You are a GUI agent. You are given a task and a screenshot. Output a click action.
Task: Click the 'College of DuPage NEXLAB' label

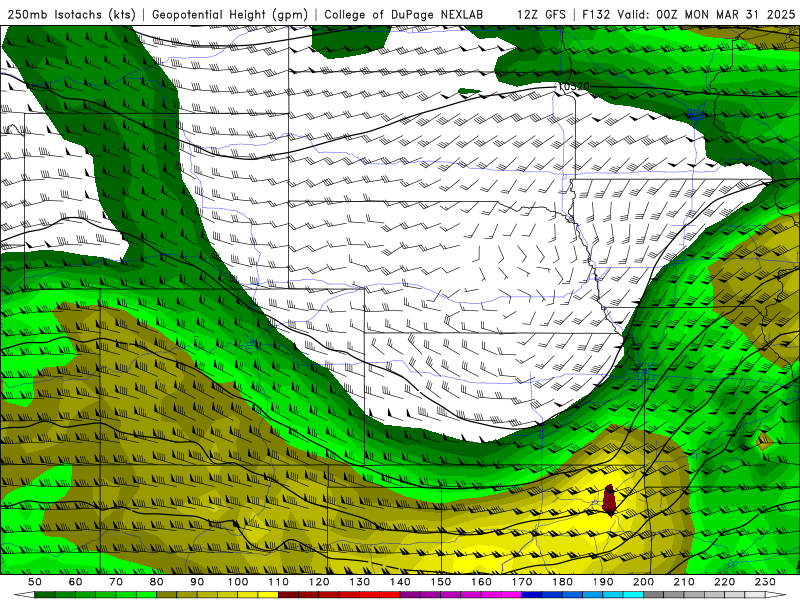point(403,14)
